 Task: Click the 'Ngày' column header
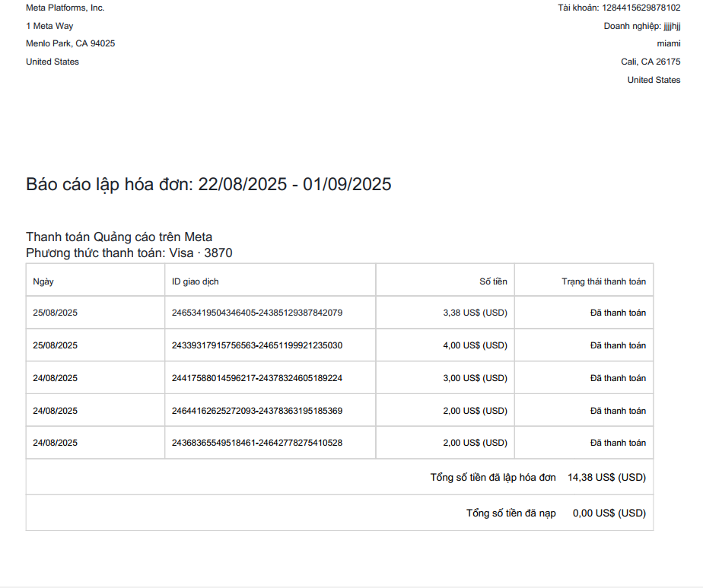pos(43,281)
